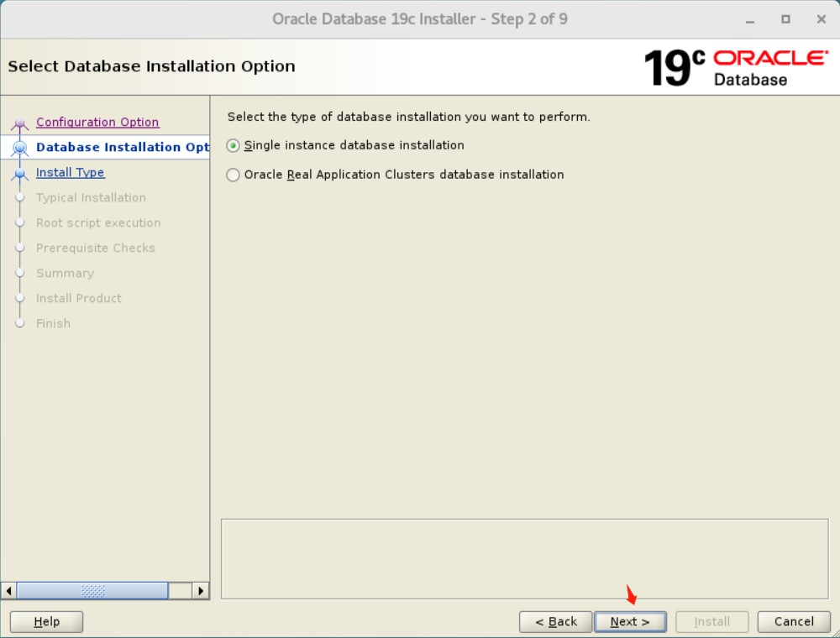Click the Typical Installation step label
The image size is (840, 638).
91,197
